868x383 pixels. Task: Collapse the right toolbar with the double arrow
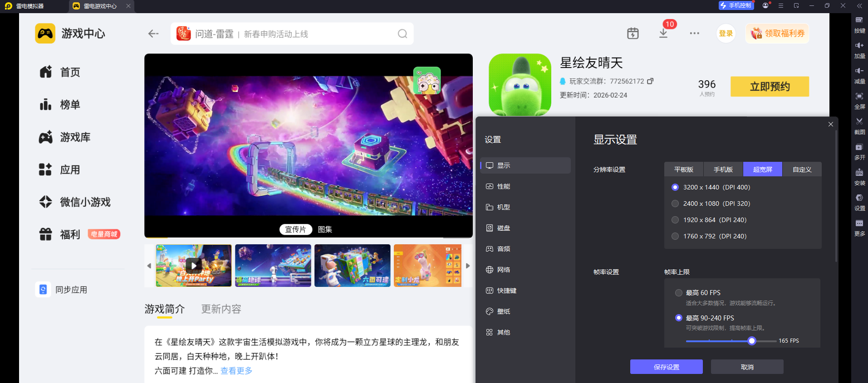click(x=859, y=6)
